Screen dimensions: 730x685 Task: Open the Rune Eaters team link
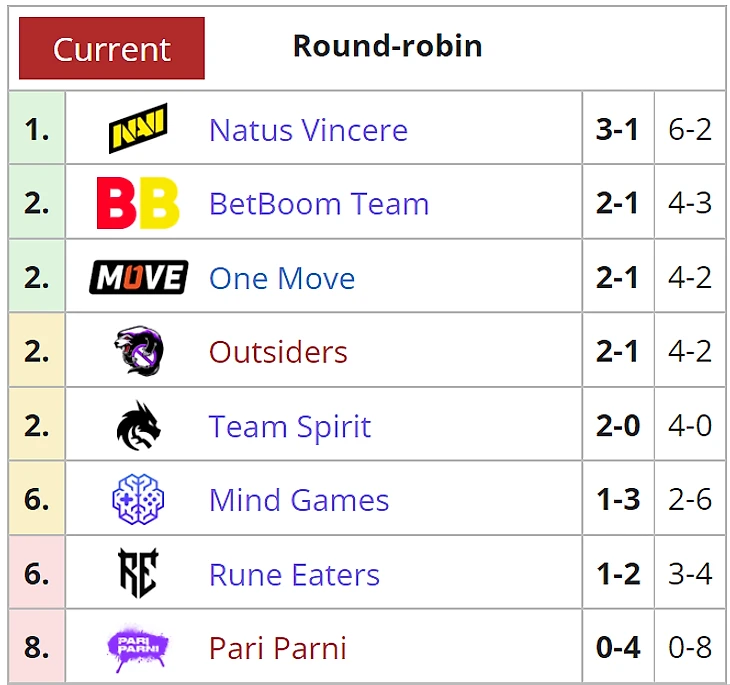click(294, 575)
